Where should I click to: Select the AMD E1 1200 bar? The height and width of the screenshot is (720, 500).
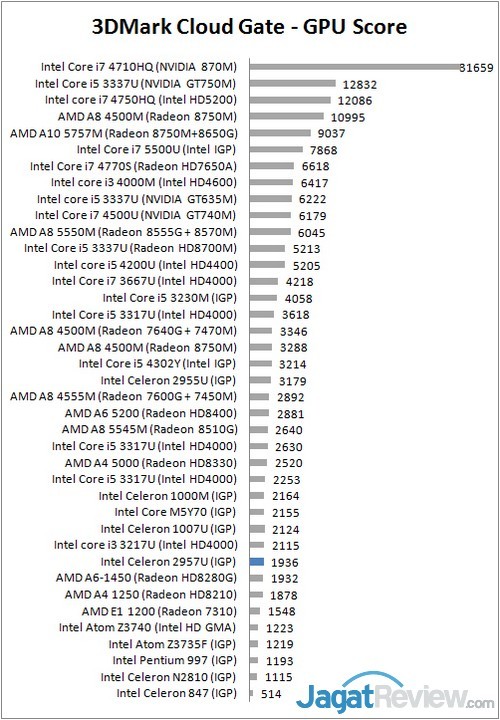point(255,611)
